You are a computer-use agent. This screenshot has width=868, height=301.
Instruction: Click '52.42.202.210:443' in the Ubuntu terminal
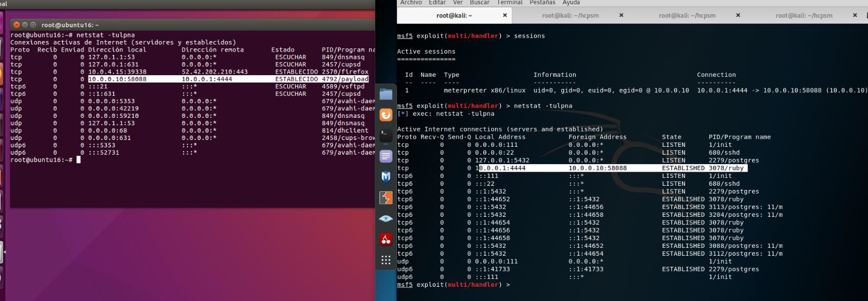tap(214, 72)
